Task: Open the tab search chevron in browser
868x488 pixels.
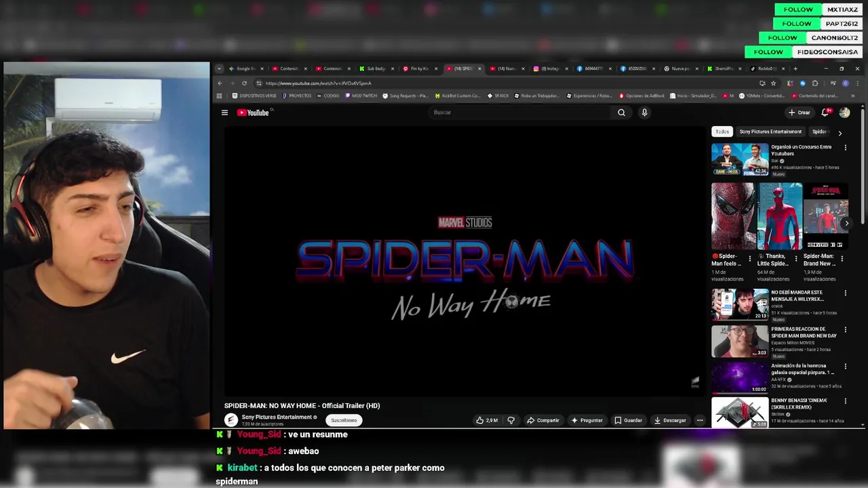Action: pos(219,68)
